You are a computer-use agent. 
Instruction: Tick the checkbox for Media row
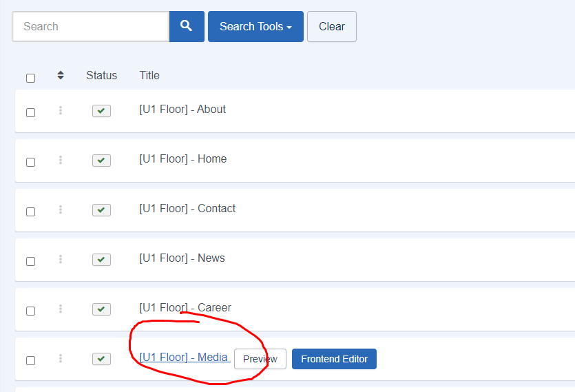click(x=31, y=360)
